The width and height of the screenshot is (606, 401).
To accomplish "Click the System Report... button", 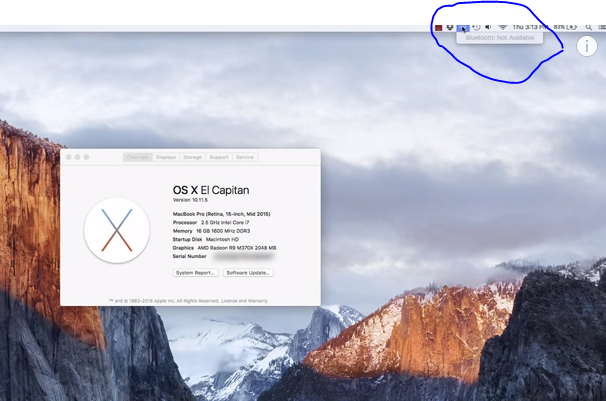I will point(195,273).
